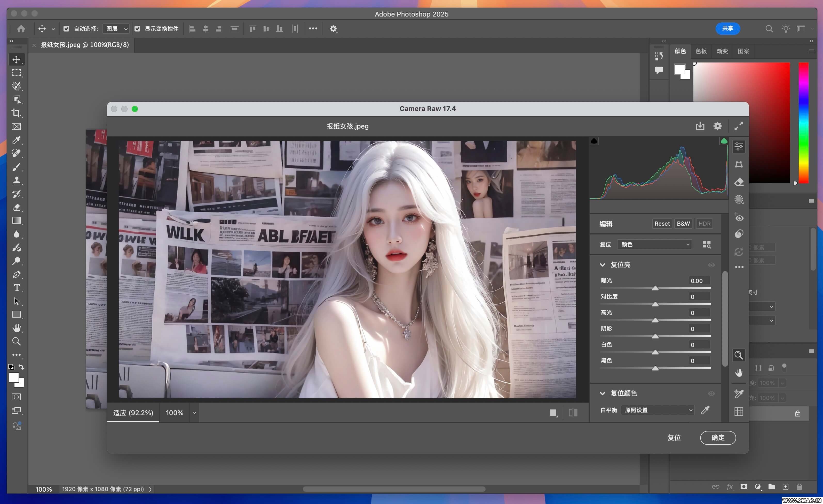Pick white balance eyedropper in Camera Raw
The height and width of the screenshot is (504, 823).
tap(705, 410)
